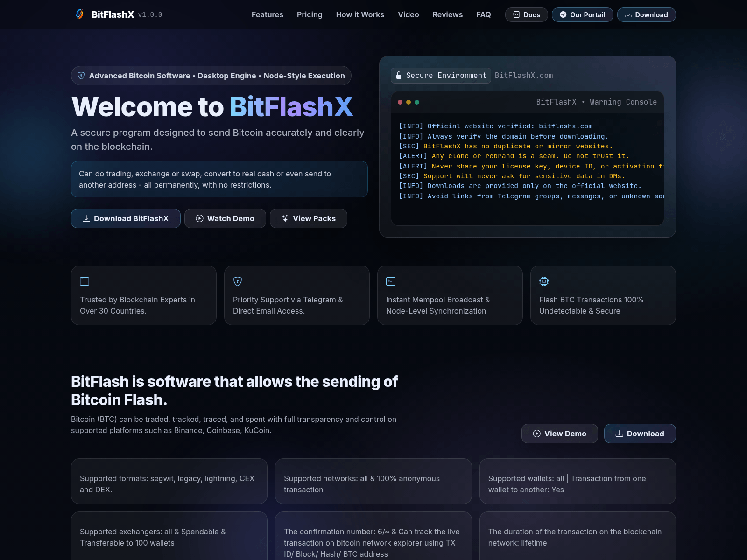Click the Flash BTC Transactions 100% Undetectable card

point(603,295)
